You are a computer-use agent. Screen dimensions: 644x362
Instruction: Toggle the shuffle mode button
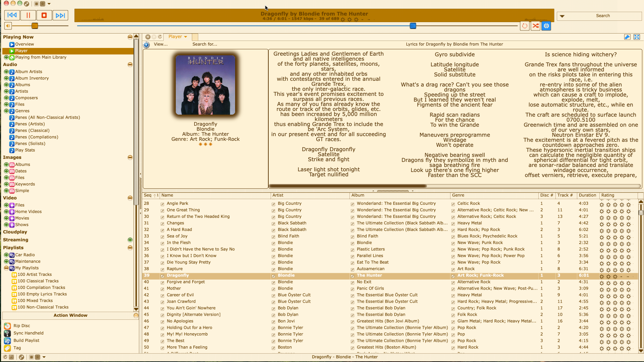point(536,26)
